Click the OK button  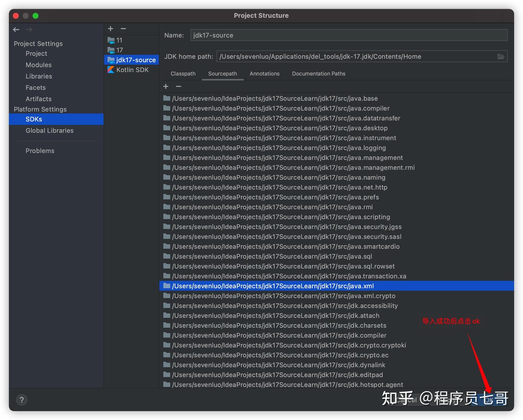click(x=488, y=400)
